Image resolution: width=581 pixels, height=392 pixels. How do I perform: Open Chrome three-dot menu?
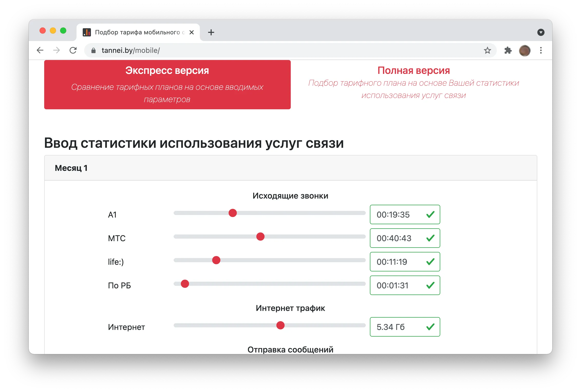pos(541,50)
